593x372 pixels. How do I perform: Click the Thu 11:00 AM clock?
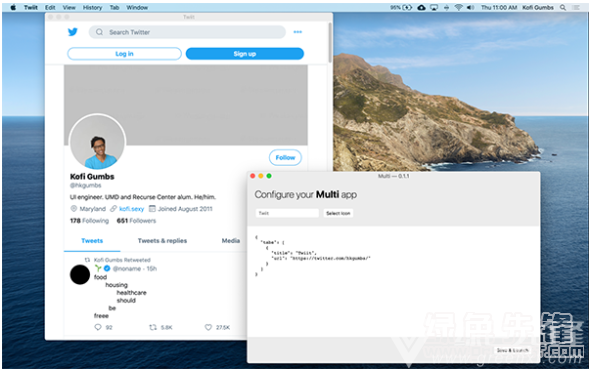[499, 7]
